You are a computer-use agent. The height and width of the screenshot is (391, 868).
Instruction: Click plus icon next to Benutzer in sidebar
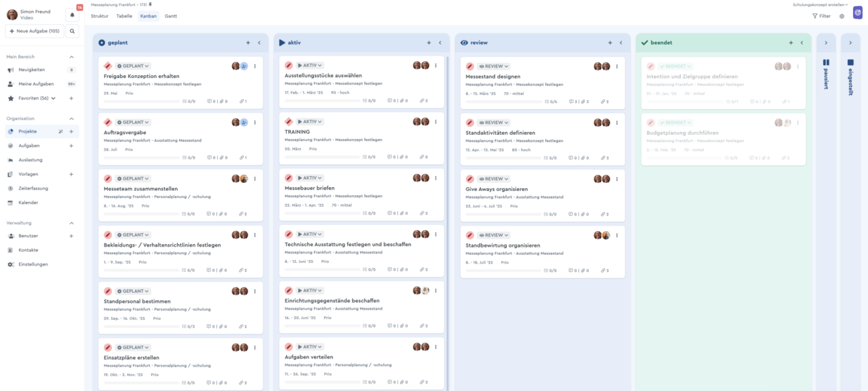[x=71, y=236]
